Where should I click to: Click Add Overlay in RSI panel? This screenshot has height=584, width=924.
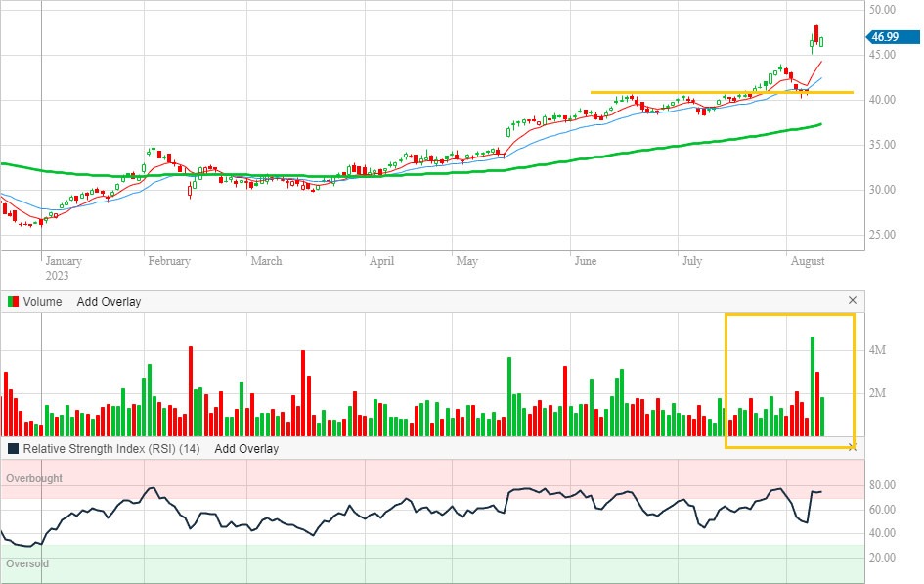tap(246, 449)
